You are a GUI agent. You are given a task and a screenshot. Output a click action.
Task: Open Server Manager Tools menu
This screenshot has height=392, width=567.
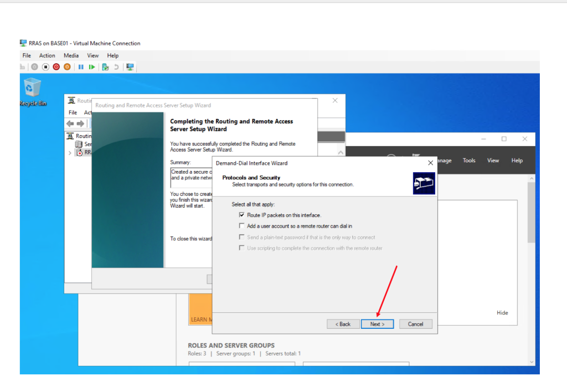pyautogui.click(x=469, y=161)
